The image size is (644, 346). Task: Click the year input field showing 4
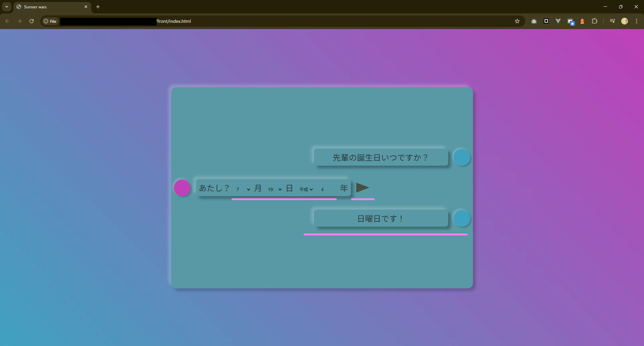pyautogui.click(x=329, y=189)
